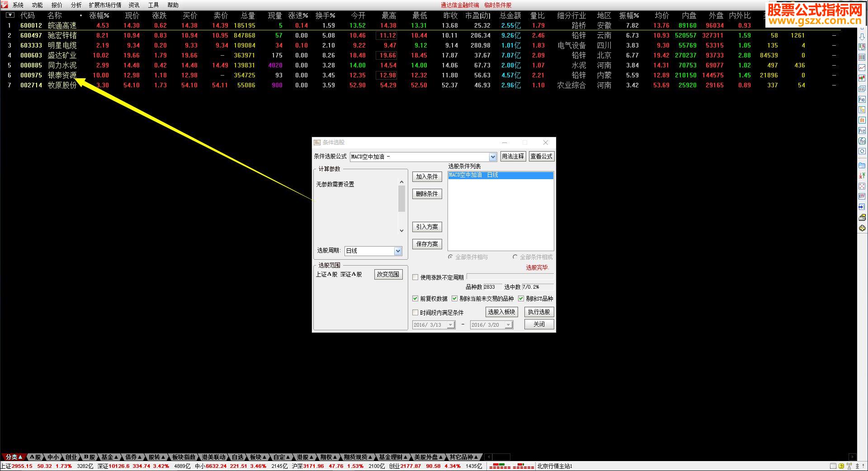The image size is (868, 471).
Task: Expand the 期权▲ bottom tab menu
Action: point(329,457)
